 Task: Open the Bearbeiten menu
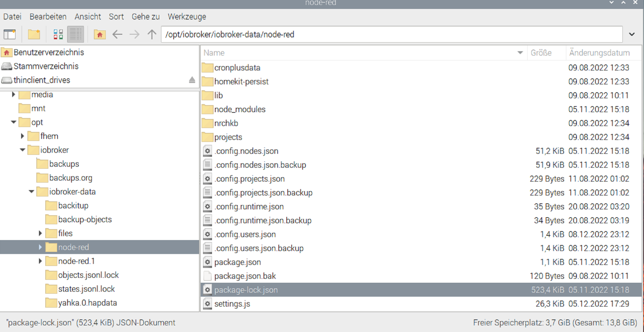click(48, 17)
